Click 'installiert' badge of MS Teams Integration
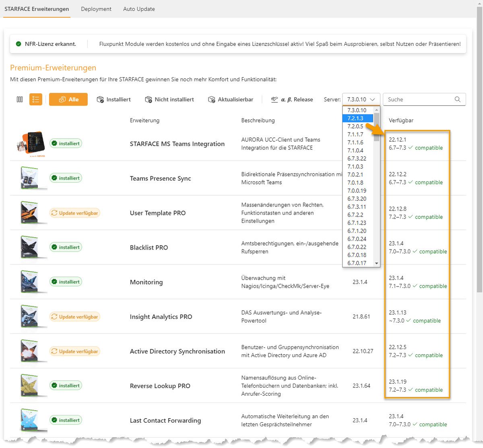483x448 pixels. coord(66,143)
